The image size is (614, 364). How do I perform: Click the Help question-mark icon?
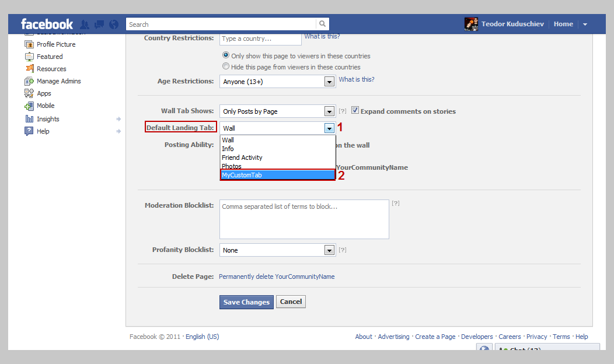coord(29,131)
